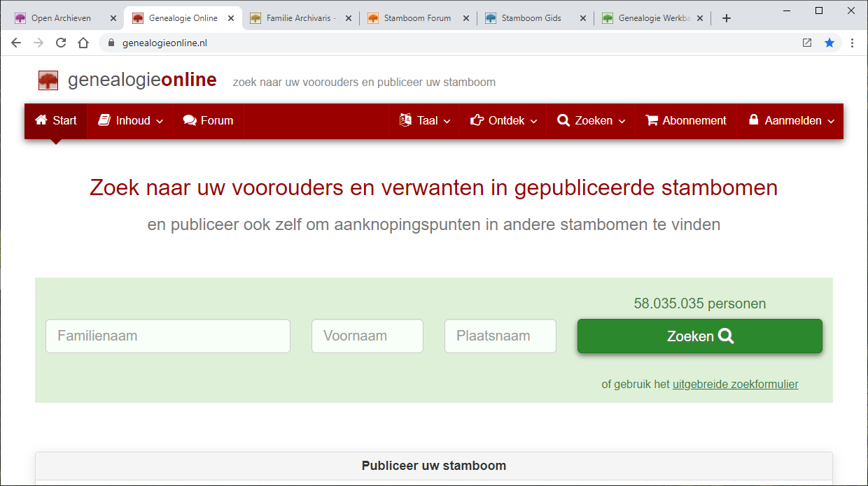This screenshot has width=868, height=486.
Task: Click the Genealogie Werkbank tab favicon
Action: [x=608, y=18]
